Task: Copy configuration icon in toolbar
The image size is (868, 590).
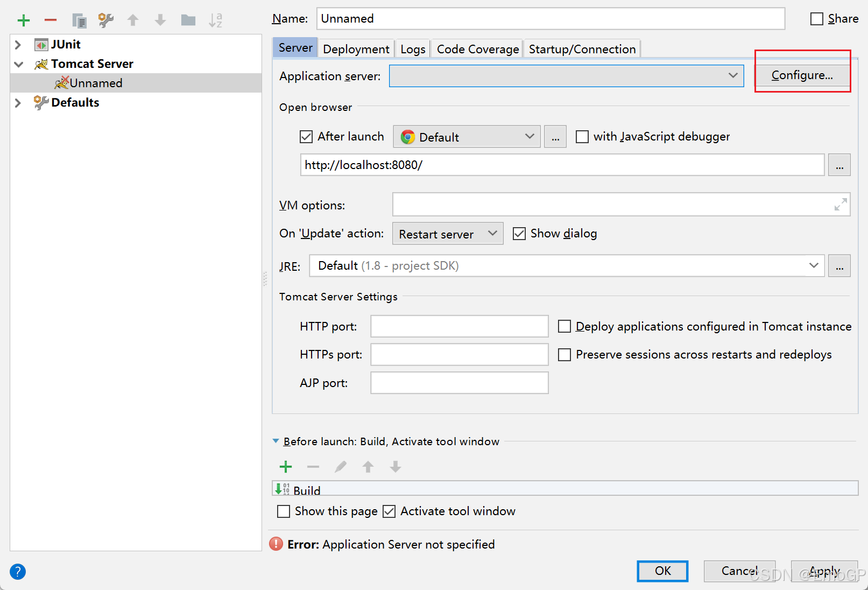Action: 79,20
